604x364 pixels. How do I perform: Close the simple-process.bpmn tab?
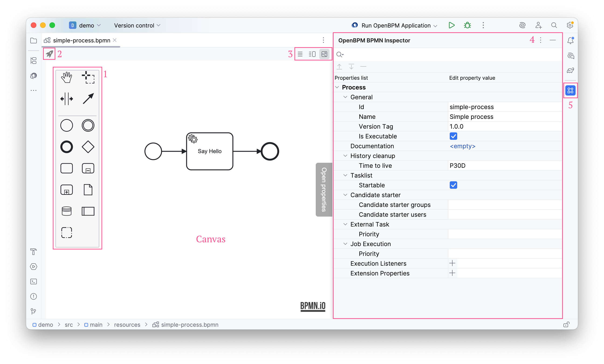pyautogui.click(x=115, y=40)
